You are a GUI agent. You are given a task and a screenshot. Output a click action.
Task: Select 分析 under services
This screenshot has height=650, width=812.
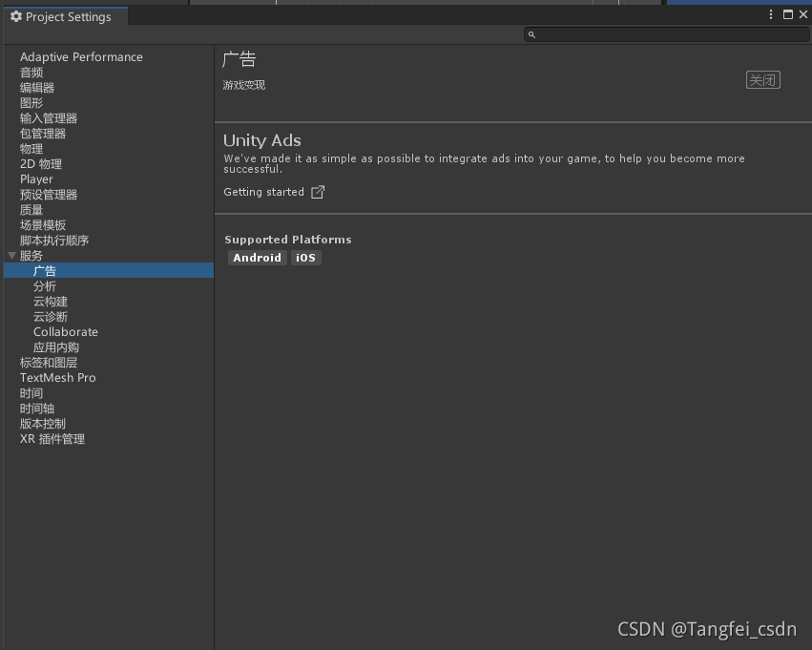(x=45, y=286)
